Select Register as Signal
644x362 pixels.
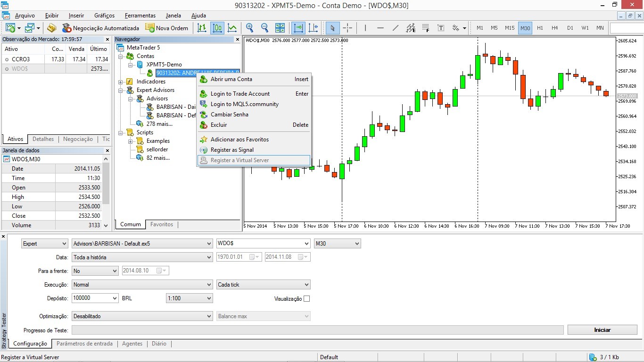point(255,150)
